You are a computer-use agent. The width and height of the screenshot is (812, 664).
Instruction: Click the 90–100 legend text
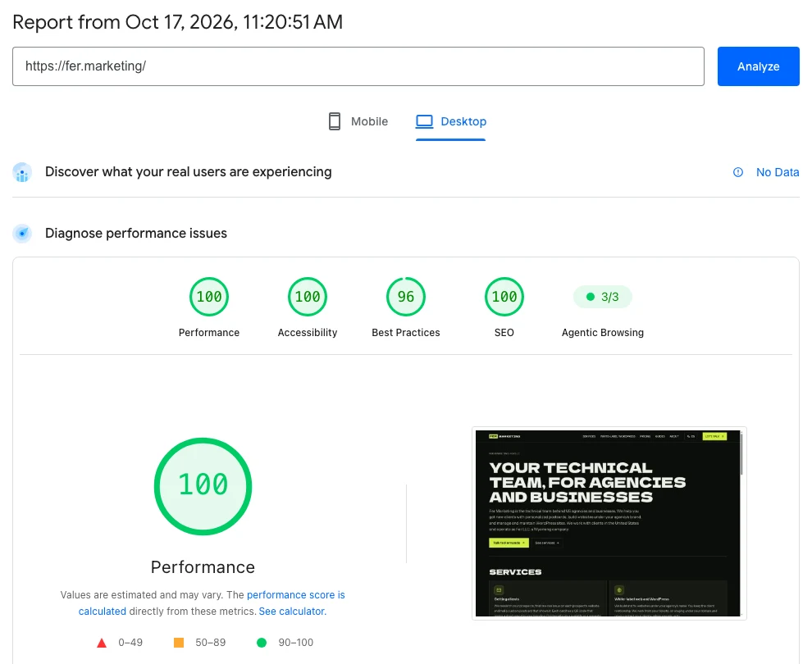pyautogui.click(x=296, y=643)
